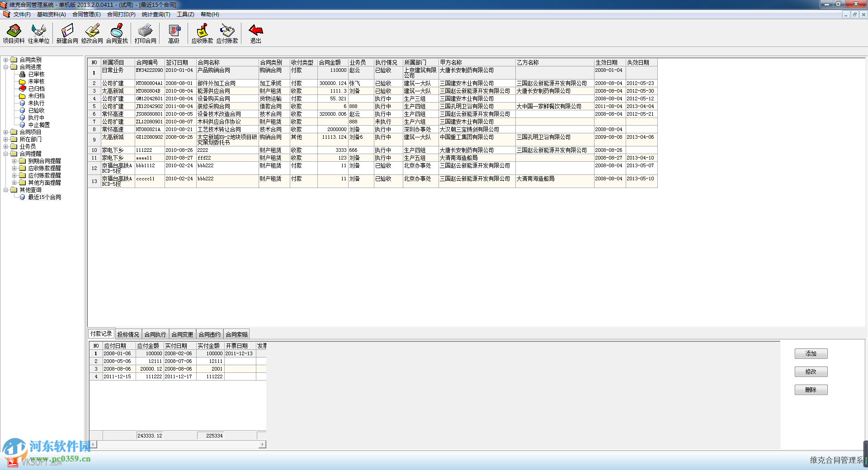Expand 应收账款提醒 tree node
868x470 pixels.
(14, 168)
